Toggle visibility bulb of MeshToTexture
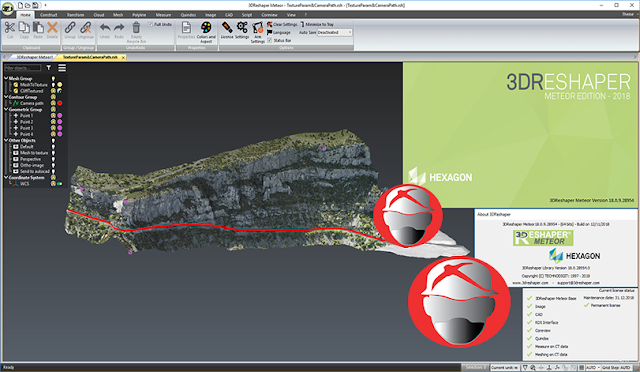Image resolution: width=640 pixels, height=372 pixels. [53, 85]
